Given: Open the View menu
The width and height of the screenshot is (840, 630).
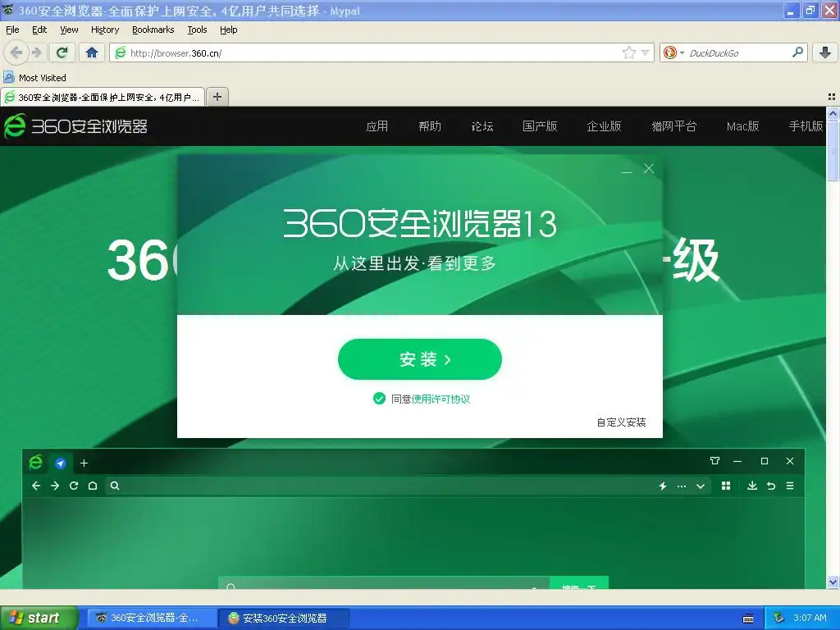Looking at the screenshot, I should tap(69, 30).
